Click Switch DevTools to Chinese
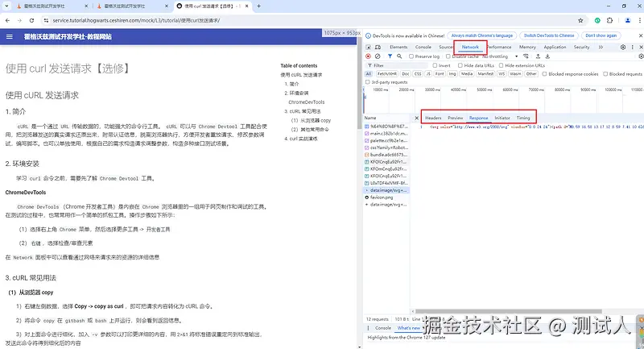 coord(549,35)
